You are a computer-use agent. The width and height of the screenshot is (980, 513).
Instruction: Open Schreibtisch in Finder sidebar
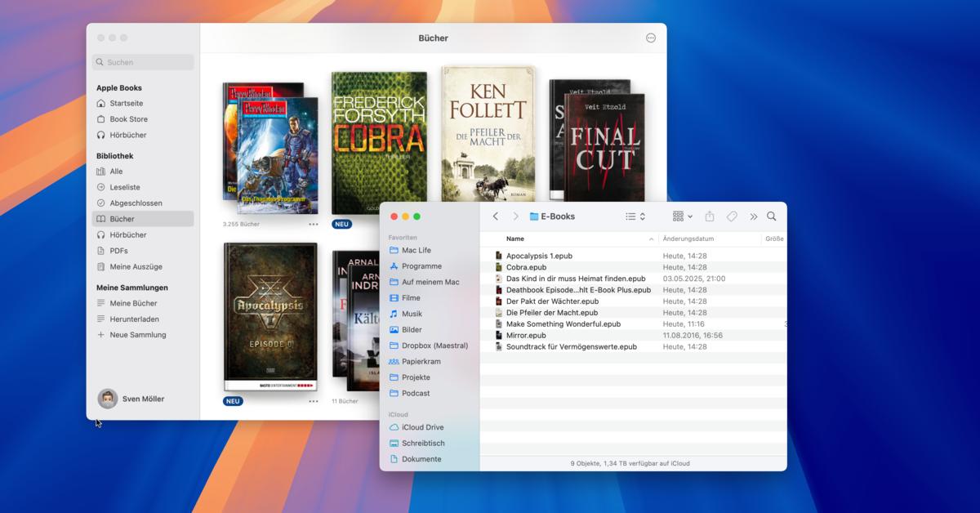click(x=423, y=444)
